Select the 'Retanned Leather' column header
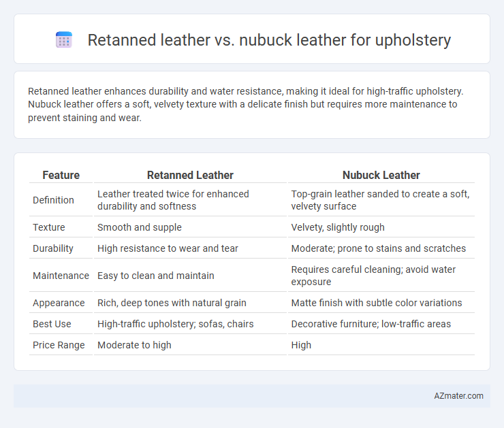This screenshot has width=504, height=428. pyautogui.click(x=190, y=175)
